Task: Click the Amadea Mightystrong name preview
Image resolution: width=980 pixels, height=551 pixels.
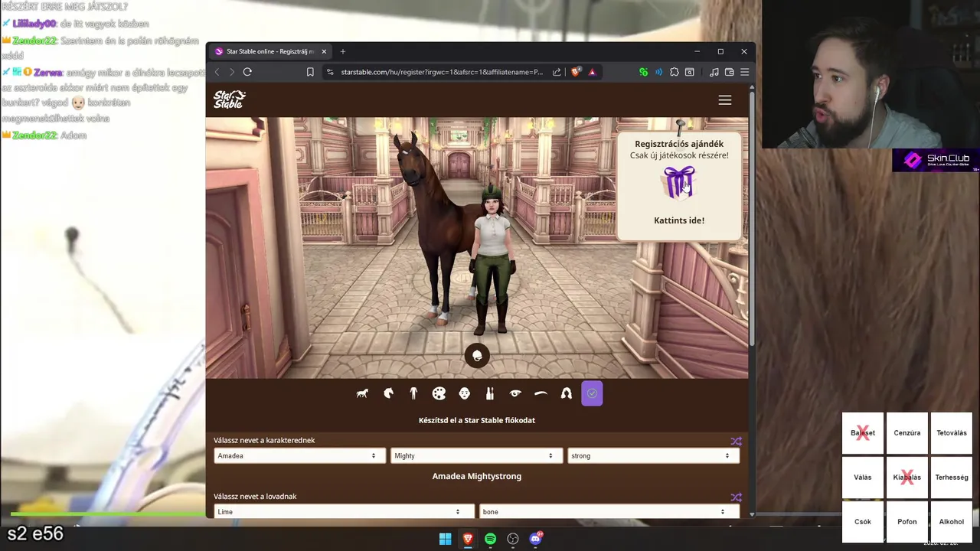Action: coord(477,476)
